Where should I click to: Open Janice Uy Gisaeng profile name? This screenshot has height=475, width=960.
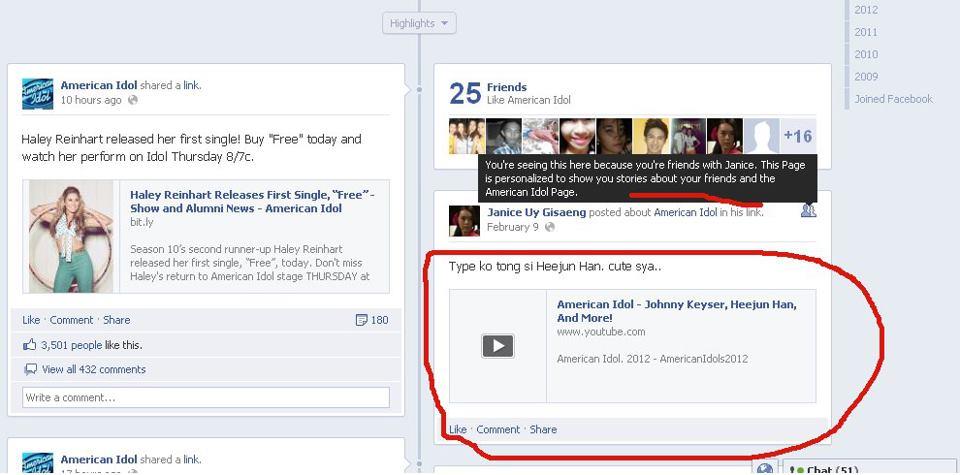(536, 212)
